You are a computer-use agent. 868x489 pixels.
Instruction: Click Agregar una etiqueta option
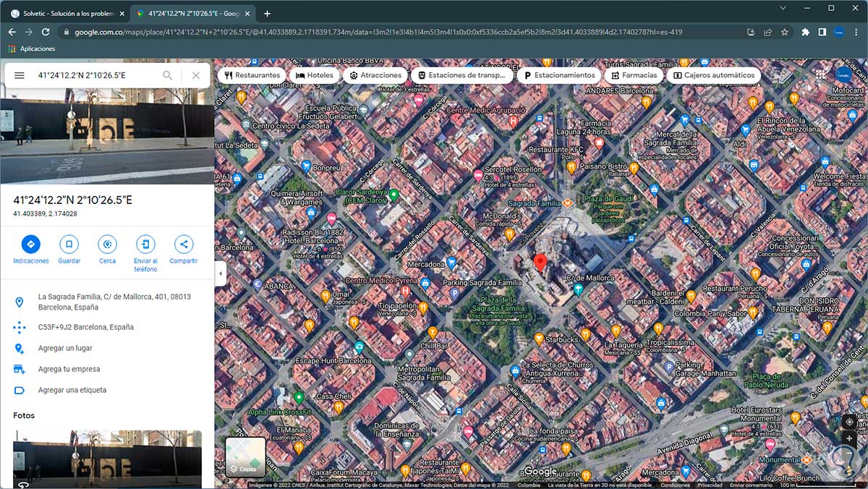click(x=72, y=390)
